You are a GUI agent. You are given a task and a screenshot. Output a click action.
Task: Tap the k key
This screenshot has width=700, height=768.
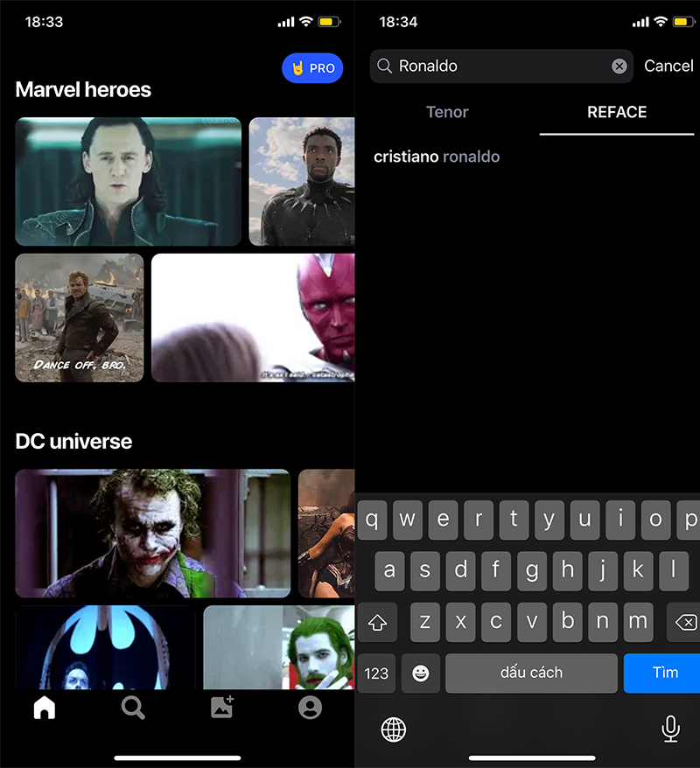click(638, 570)
